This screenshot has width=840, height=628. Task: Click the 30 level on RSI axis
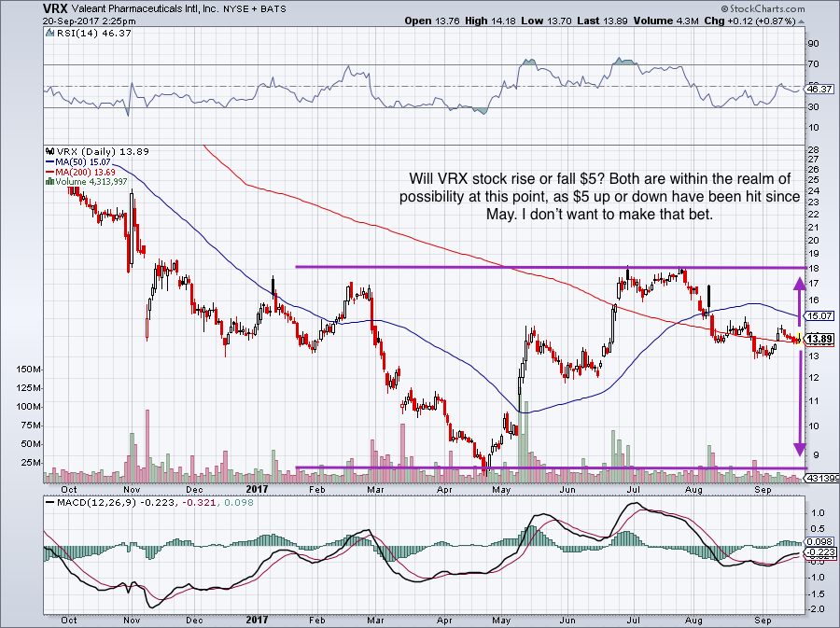click(813, 107)
